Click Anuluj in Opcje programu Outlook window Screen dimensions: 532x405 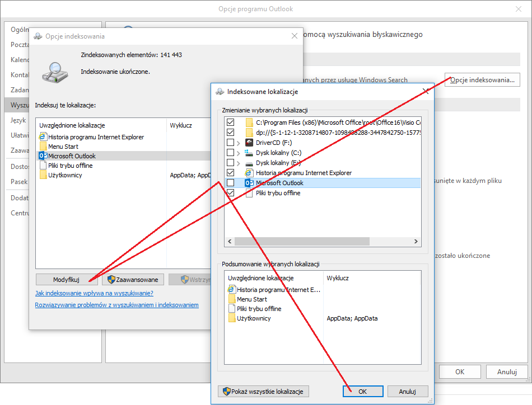pyautogui.click(x=507, y=372)
